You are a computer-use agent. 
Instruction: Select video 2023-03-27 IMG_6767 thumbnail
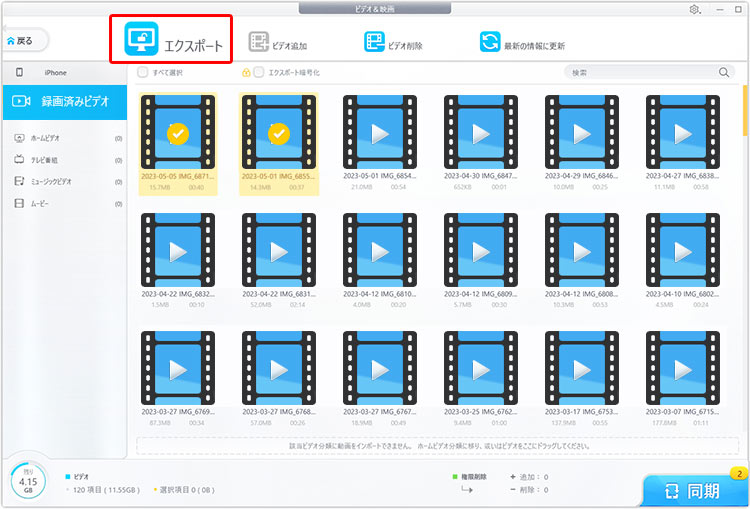pyautogui.click(x=380, y=368)
